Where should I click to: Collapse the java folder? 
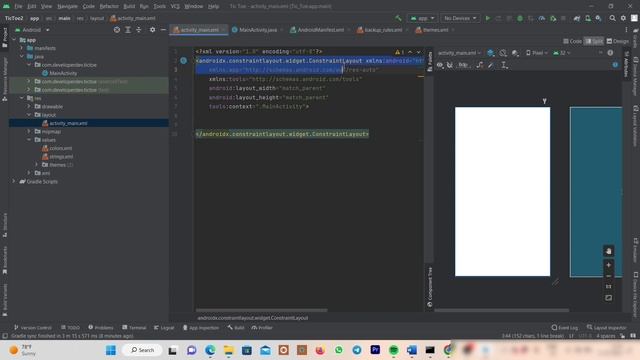(x=22, y=56)
